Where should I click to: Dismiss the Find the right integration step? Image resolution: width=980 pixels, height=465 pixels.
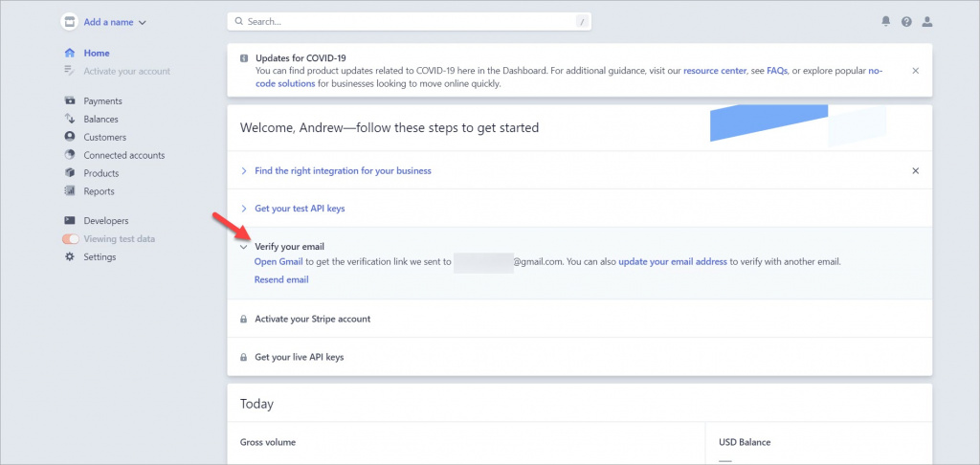tap(916, 170)
